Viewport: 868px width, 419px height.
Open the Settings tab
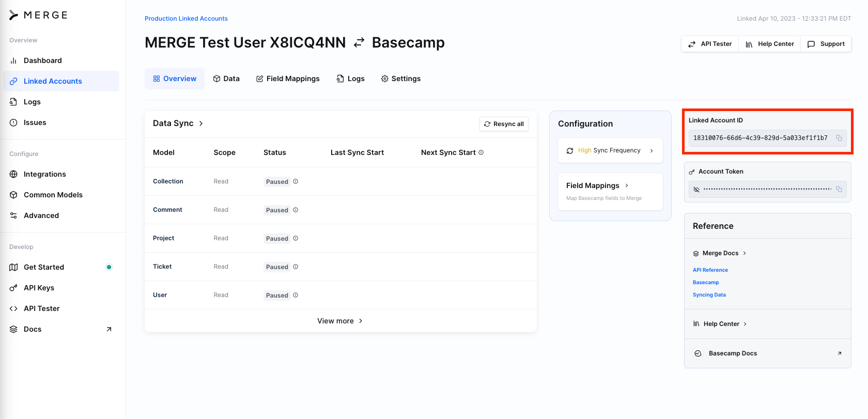pyautogui.click(x=401, y=79)
